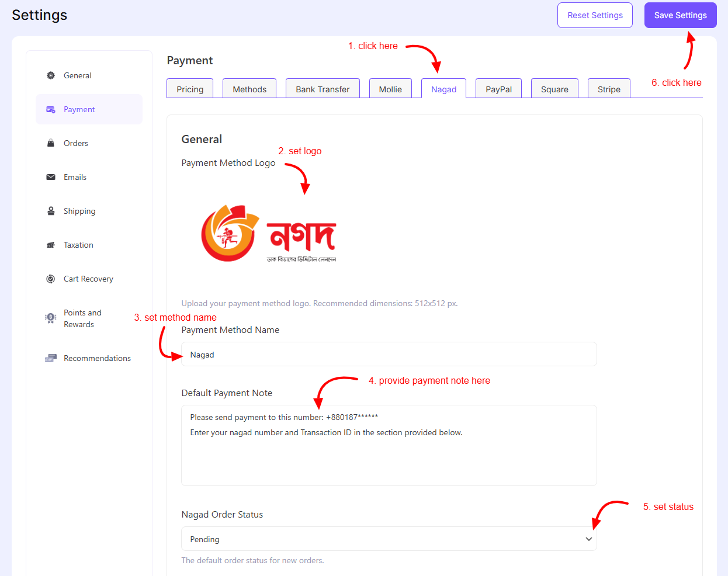This screenshot has height=576, width=728.
Task: Open Points and Rewards settings
Action: pos(89,318)
